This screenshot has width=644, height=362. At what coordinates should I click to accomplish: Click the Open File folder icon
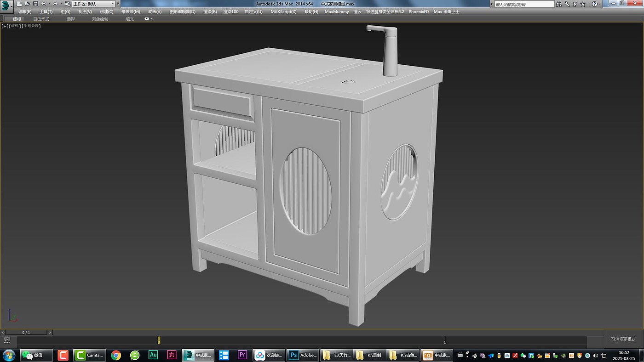[27, 4]
